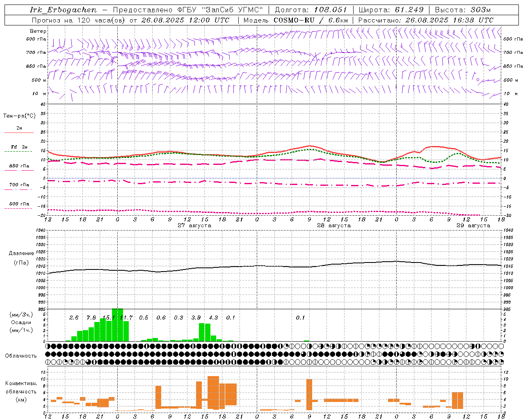Image resolution: width=525 pixels, height=420 pixels.
Task: Click precipitation value "2.6"
Action: coord(74,318)
